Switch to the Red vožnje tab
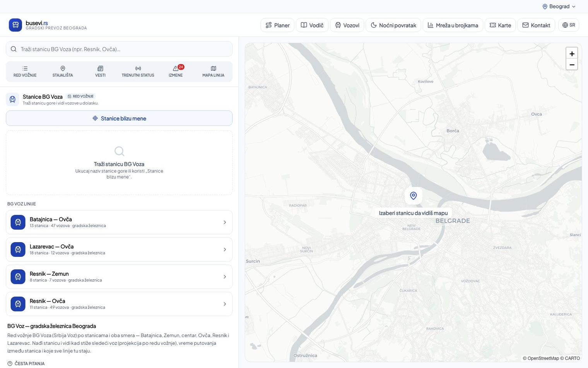 click(x=25, y=72)
